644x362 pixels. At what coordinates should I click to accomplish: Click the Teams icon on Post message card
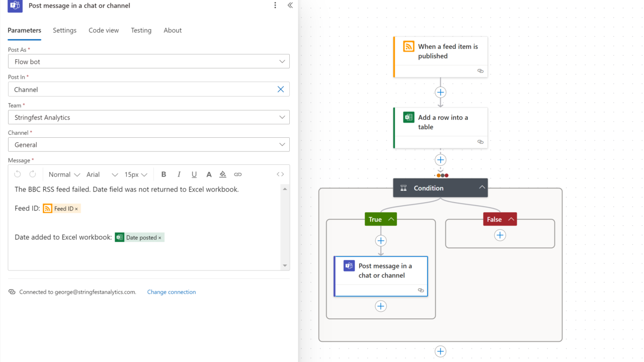(x=349, y=266)
